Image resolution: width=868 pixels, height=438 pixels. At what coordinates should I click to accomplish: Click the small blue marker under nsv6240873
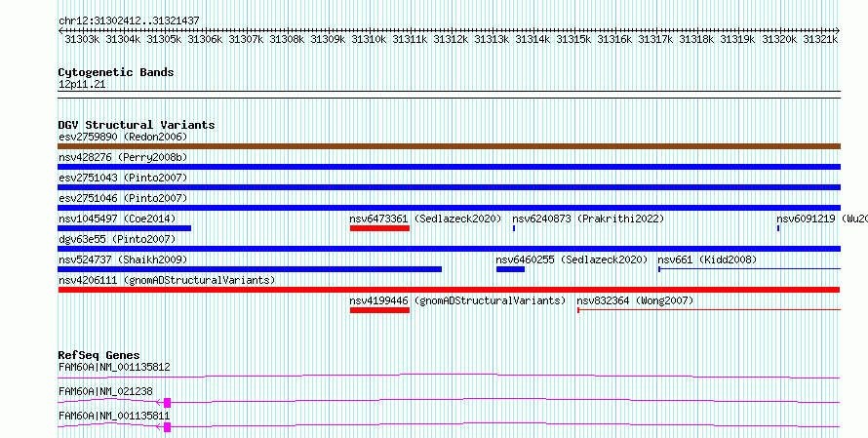[514, 228]
